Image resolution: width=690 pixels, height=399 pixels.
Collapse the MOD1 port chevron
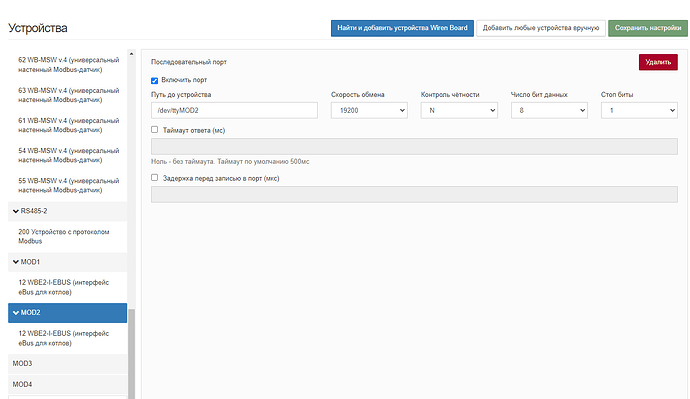(16, 262)
